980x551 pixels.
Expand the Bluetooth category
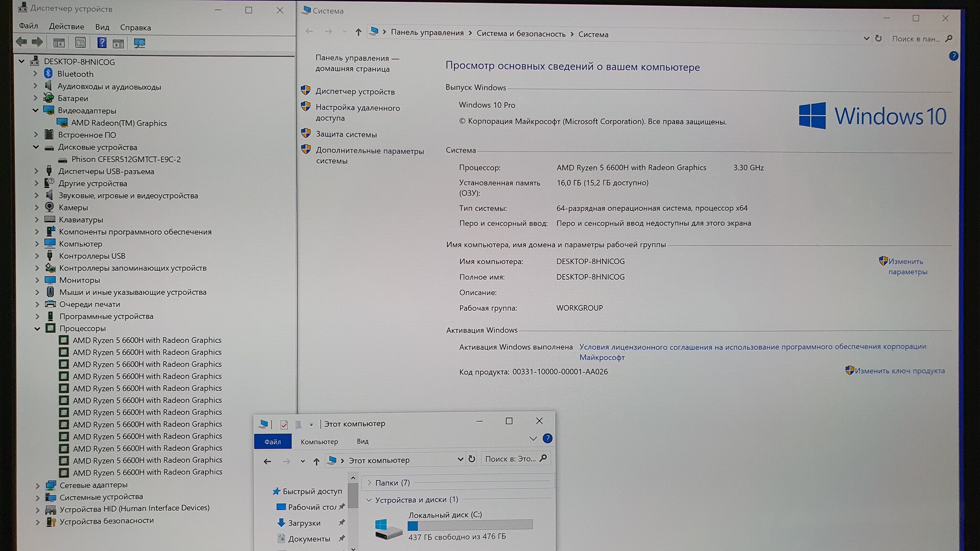click(35, 74)
